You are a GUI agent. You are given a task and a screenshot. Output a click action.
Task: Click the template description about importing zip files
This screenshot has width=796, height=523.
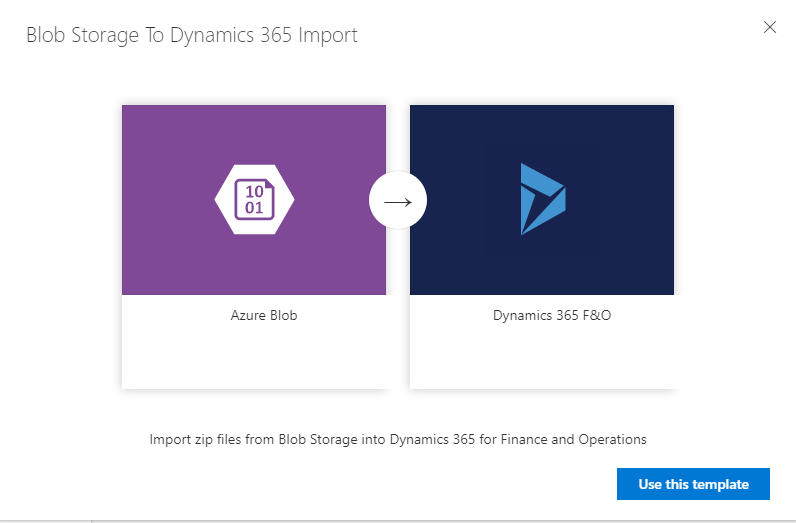coord(398,439)
